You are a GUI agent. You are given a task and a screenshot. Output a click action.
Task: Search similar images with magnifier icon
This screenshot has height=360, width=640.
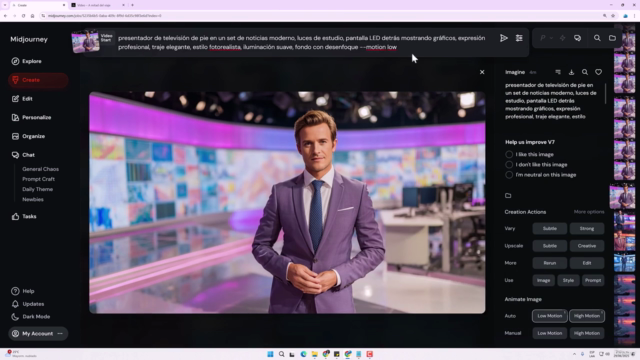[585, 72]
